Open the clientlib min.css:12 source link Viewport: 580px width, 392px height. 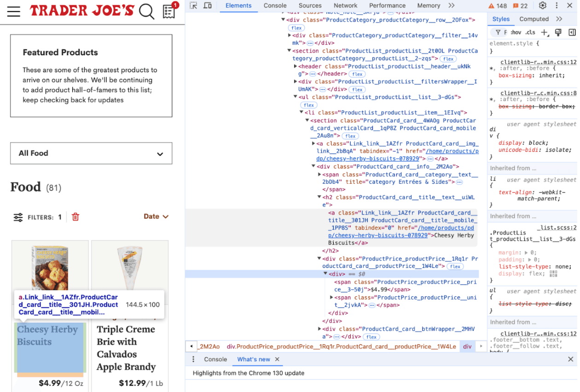click(x=538, y=62)
